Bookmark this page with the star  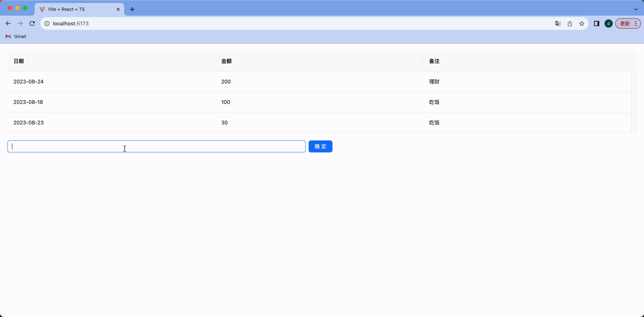click(x=582, y=23)
